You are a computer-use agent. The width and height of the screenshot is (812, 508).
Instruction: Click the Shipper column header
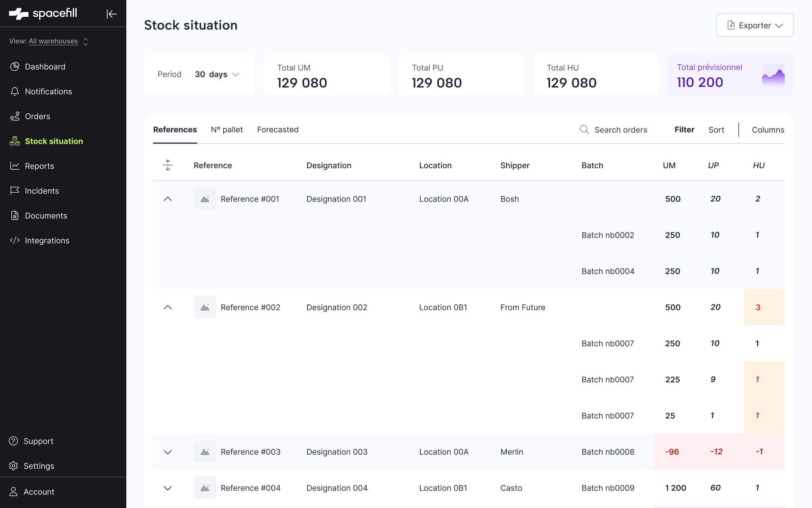[515, 165]
